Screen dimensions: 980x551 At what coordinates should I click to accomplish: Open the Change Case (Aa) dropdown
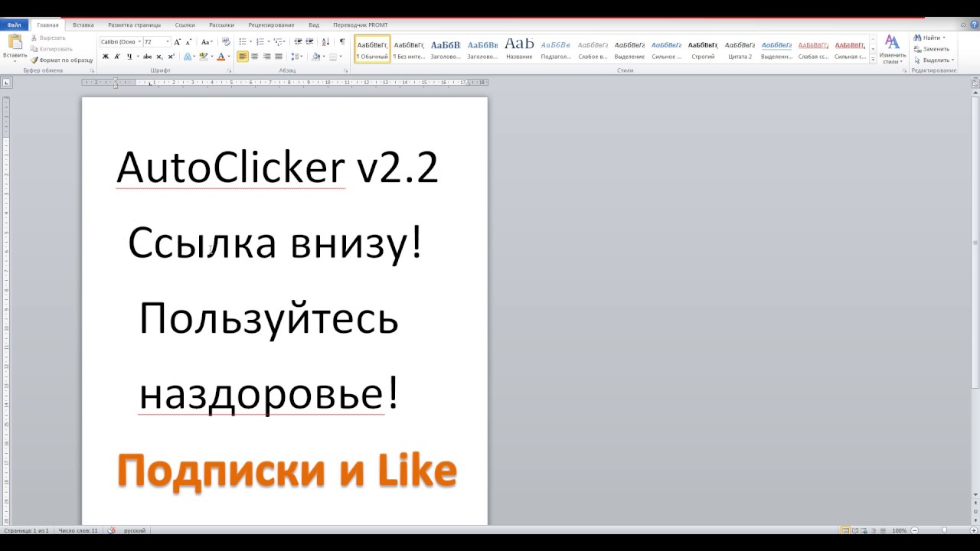point(207,42)
